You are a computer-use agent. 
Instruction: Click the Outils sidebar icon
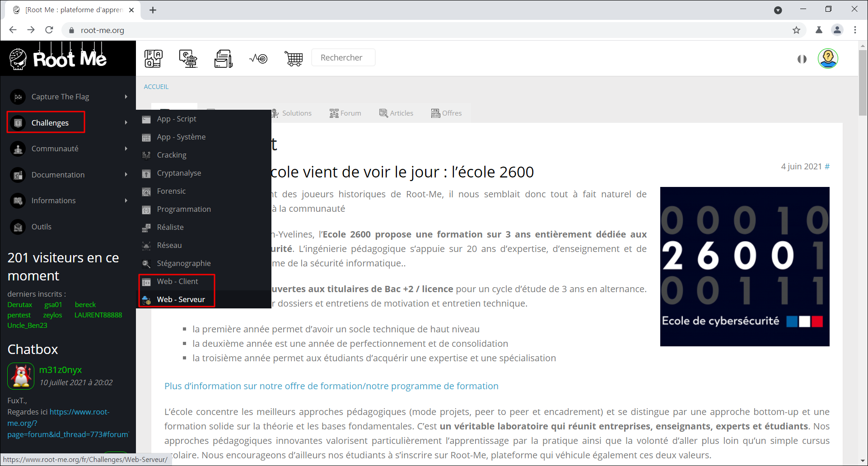18,227
